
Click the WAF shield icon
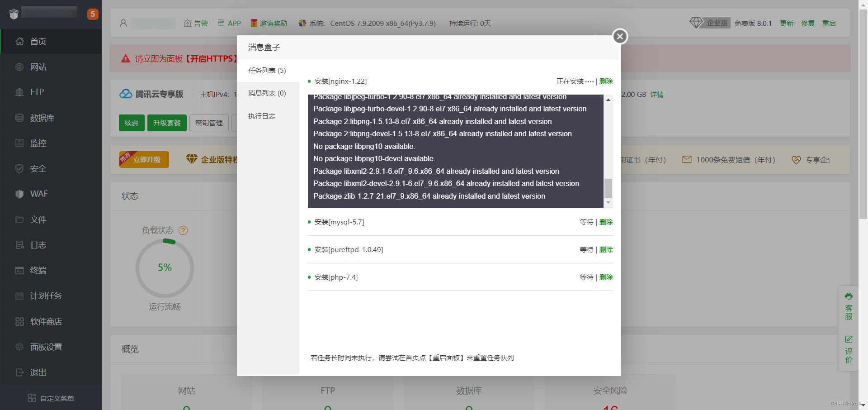19,194
